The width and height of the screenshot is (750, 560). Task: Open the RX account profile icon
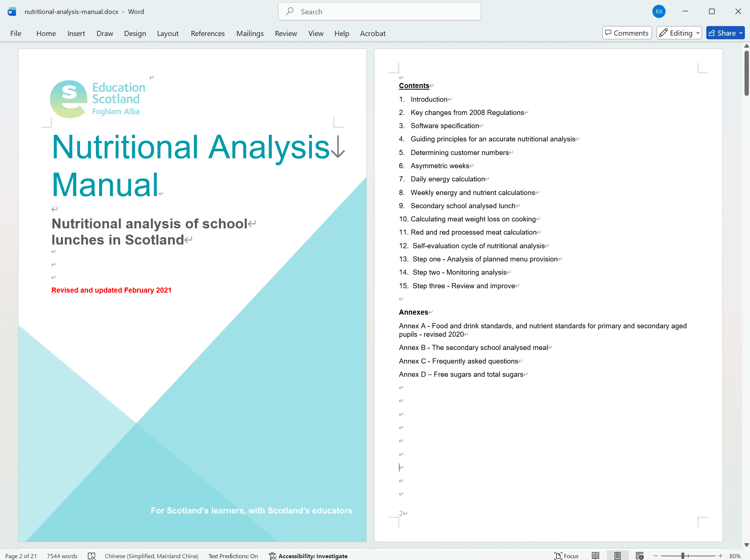[x=659, y=12]
